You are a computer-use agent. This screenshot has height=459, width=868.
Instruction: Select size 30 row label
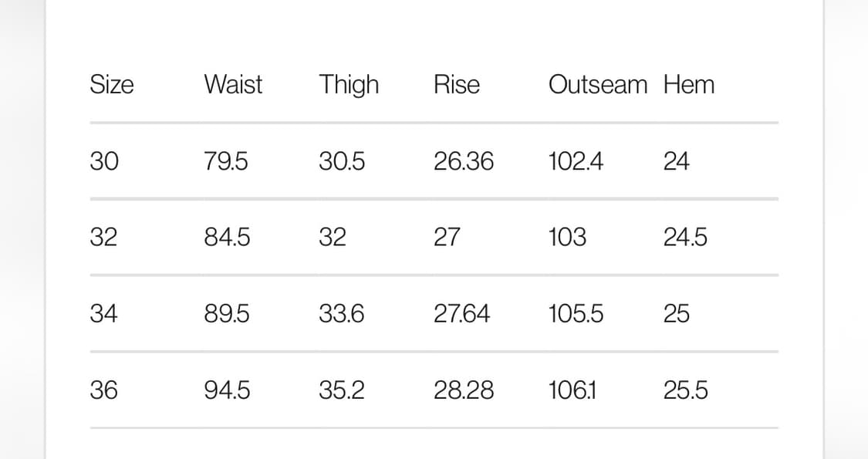[x=104, y=162]
